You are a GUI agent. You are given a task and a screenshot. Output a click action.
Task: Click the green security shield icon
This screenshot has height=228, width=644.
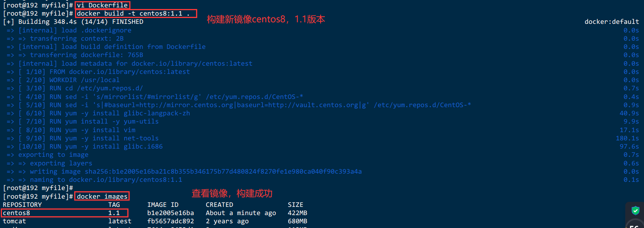[635, 210]
